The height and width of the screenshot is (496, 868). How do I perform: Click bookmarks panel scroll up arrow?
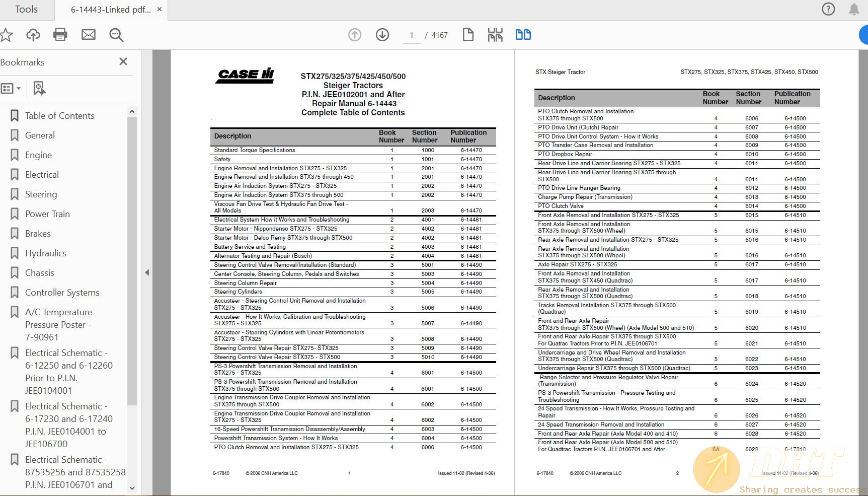click(x=132, y=112)
